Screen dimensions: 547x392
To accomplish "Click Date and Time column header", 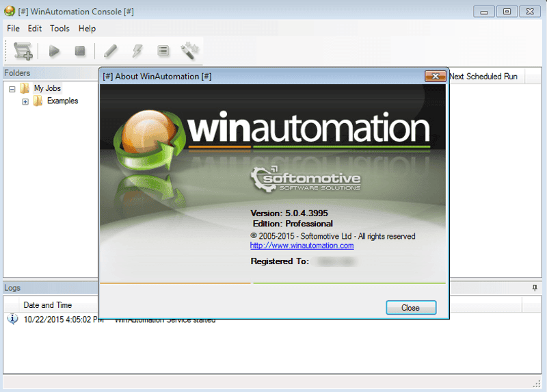I will [x=48, y=305].
